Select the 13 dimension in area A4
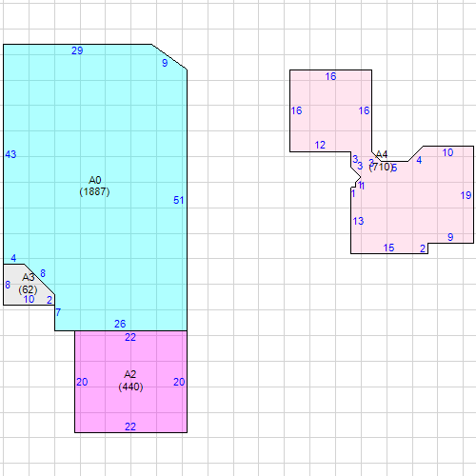Viewport: 476px width, 476px height. coord(358,221)
